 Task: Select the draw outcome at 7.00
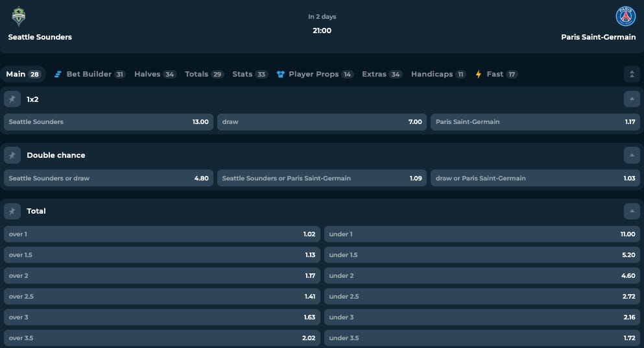coord(322,122)
